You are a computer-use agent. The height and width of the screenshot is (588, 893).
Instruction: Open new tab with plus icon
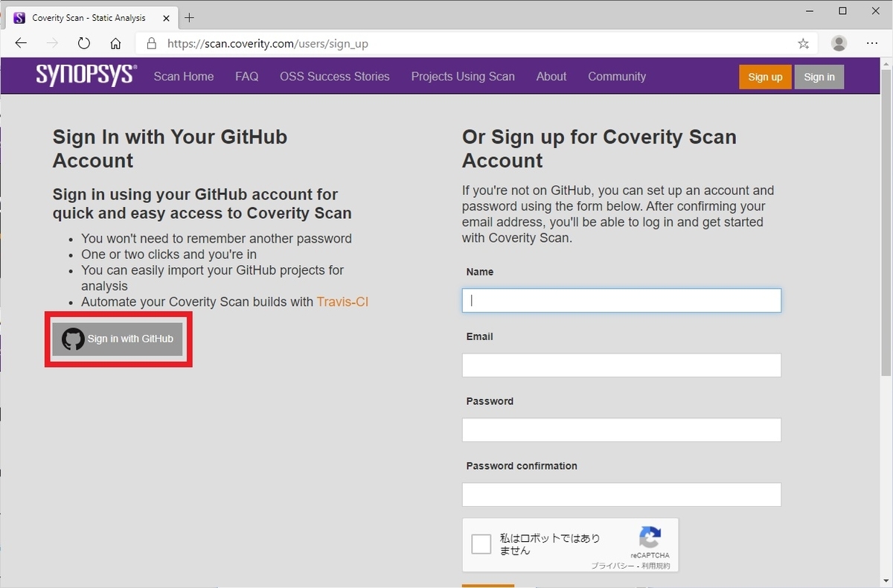pos(189,17)
